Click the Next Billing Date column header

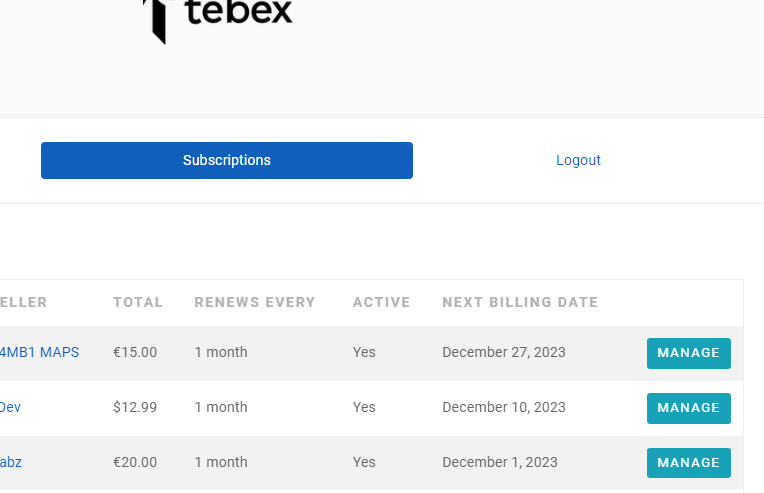520,303
